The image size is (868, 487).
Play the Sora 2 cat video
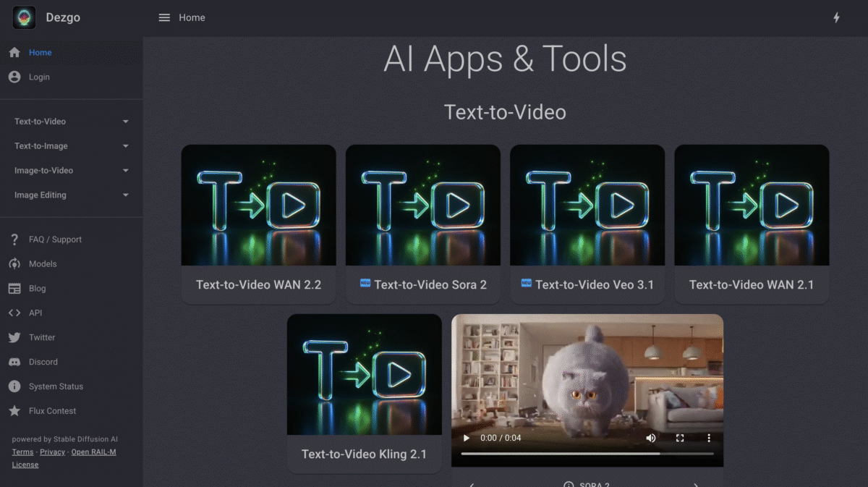(x=467, y=438)
